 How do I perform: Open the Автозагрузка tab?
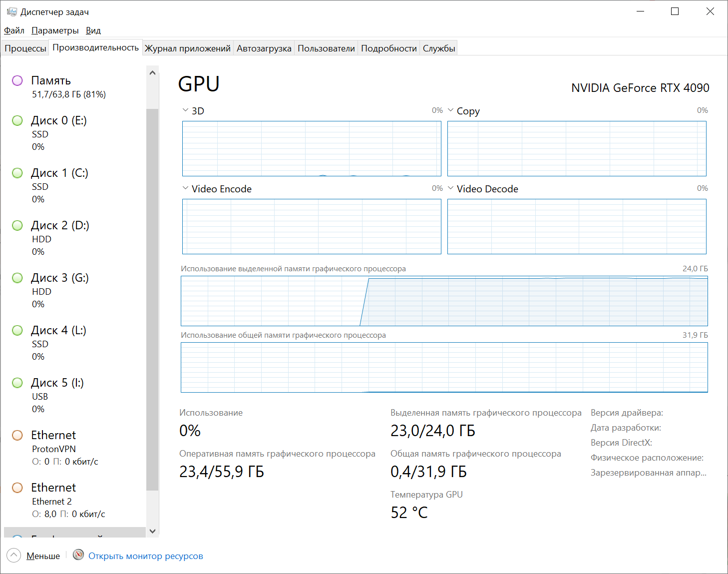coord(264,48)
